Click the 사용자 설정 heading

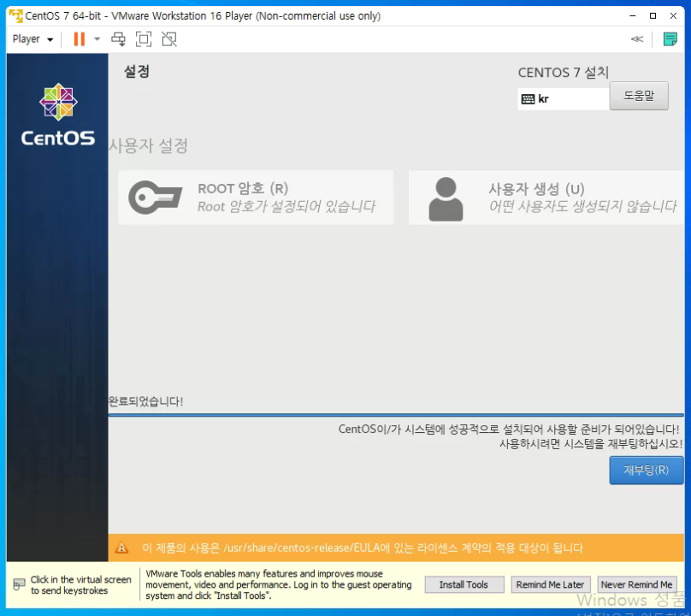pos(149,145)
